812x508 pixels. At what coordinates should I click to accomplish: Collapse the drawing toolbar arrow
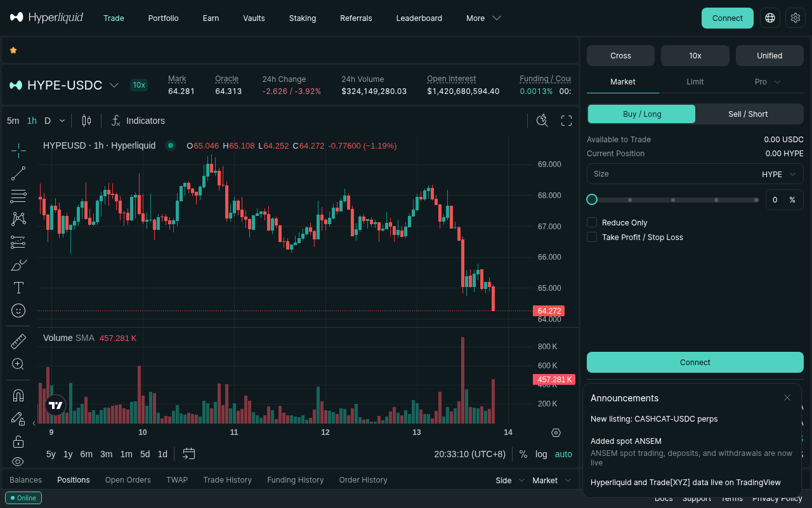[x=34, y=423]
